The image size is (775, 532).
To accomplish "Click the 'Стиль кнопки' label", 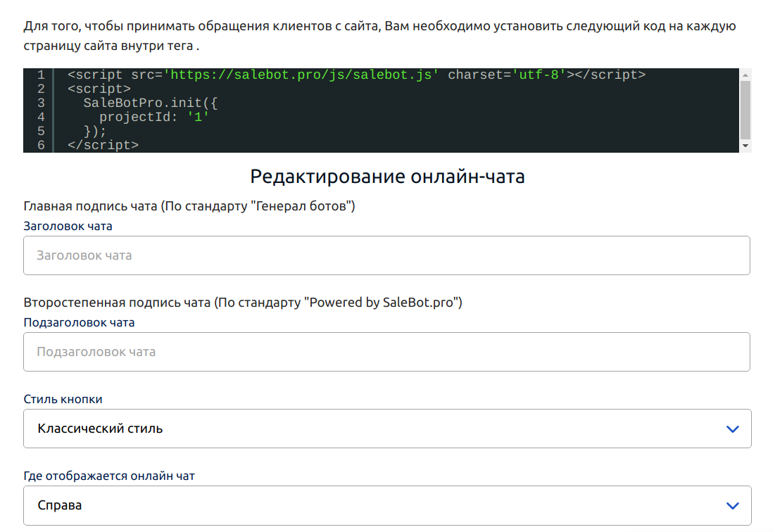I will pyautogui.click(x=63, y=399).
